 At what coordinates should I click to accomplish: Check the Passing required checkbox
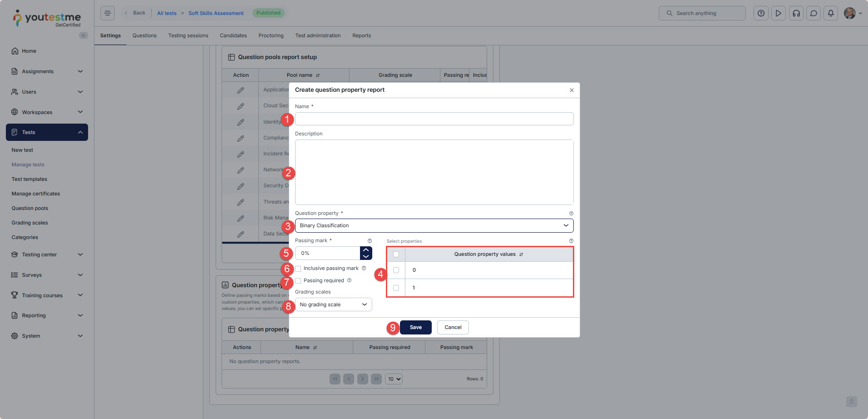pyautogui.click(x=298, y=281)
